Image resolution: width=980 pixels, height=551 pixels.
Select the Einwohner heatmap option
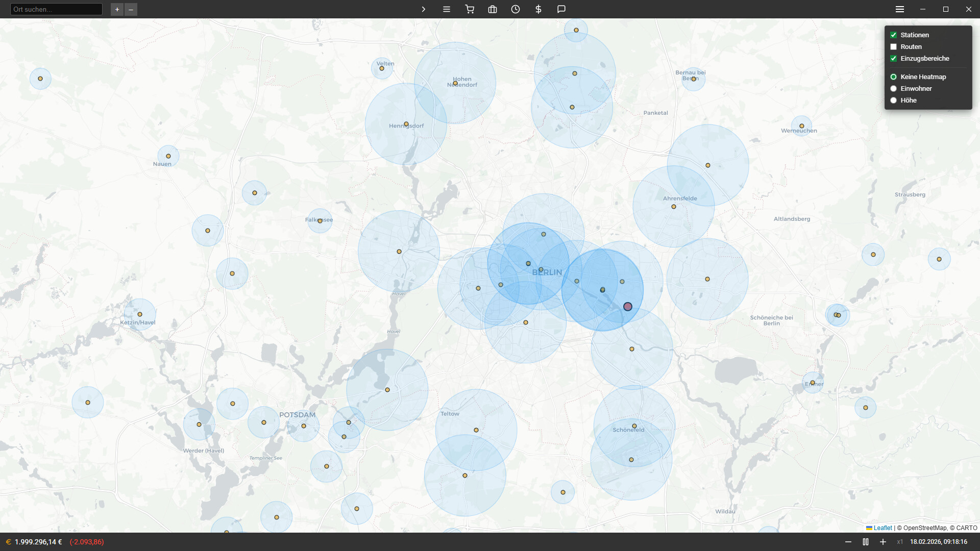point(893,88)
